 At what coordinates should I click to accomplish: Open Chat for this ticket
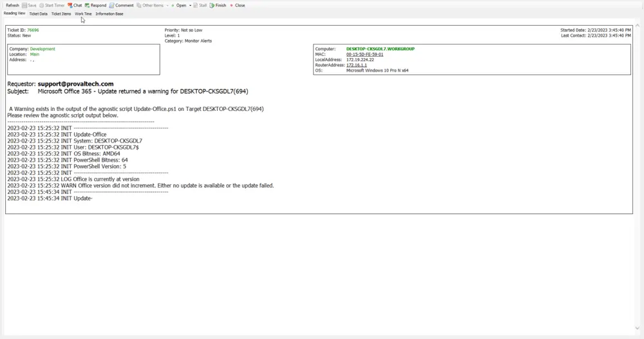[x=75, y=5]
